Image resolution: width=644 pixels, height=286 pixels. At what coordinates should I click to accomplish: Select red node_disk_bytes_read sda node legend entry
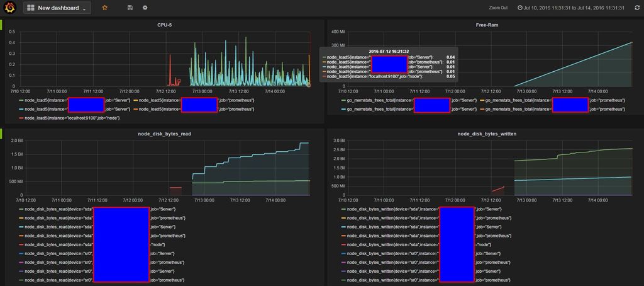(92, 244)
